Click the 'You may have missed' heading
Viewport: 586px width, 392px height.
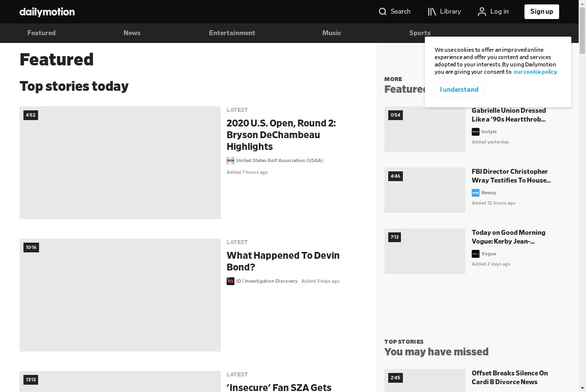tap(437, 352)
